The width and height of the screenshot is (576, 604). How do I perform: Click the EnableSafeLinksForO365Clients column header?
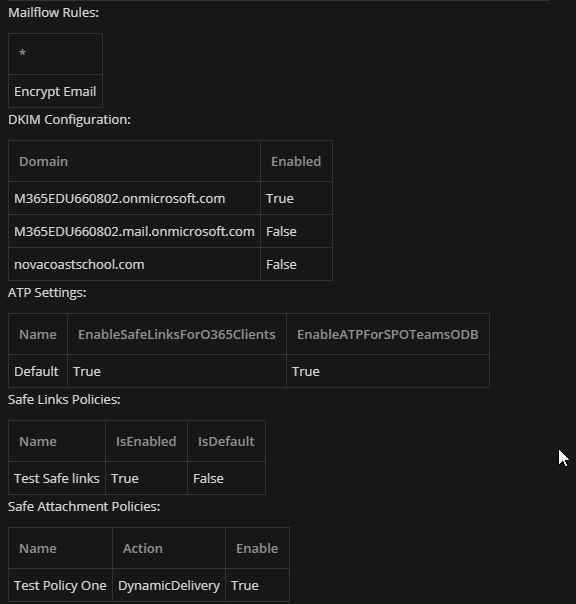click(x=177, y=334)
